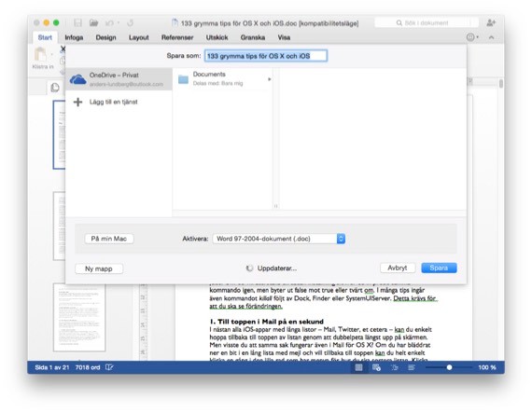Open the Granska ribbon tab
Image resolution: width=532 pixels, height=413 pixels.
click(x=253, y=37)
